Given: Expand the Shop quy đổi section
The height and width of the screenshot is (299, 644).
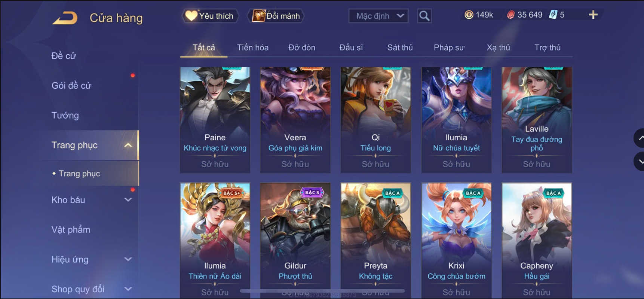Looking at the screenshot, I should tap(128, 289).
